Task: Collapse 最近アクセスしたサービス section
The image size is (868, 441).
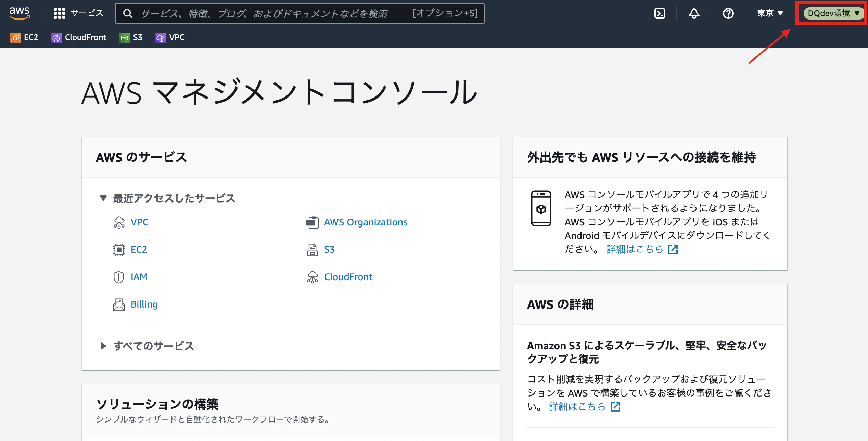Action: click(x=103, y=198)
